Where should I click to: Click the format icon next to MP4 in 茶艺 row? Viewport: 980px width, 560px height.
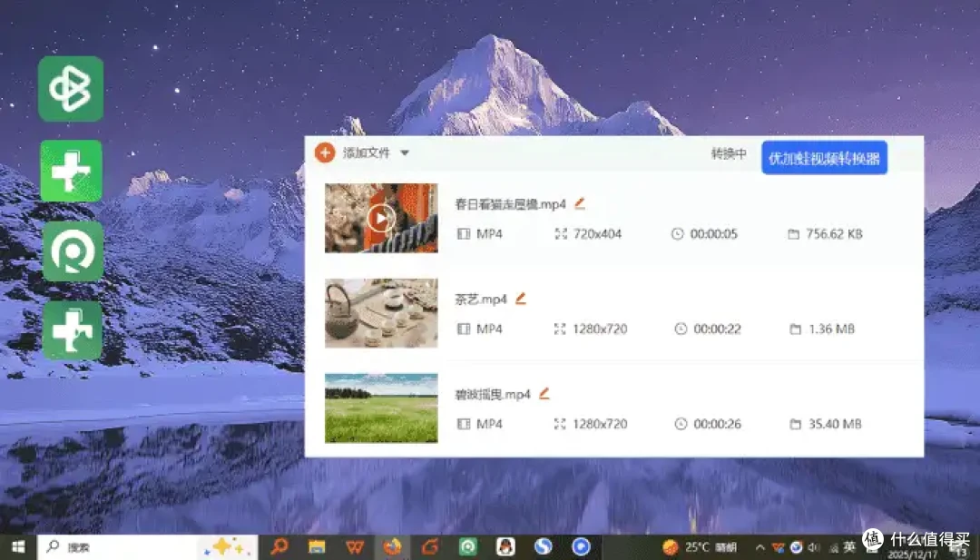click(x=463, y=329)
